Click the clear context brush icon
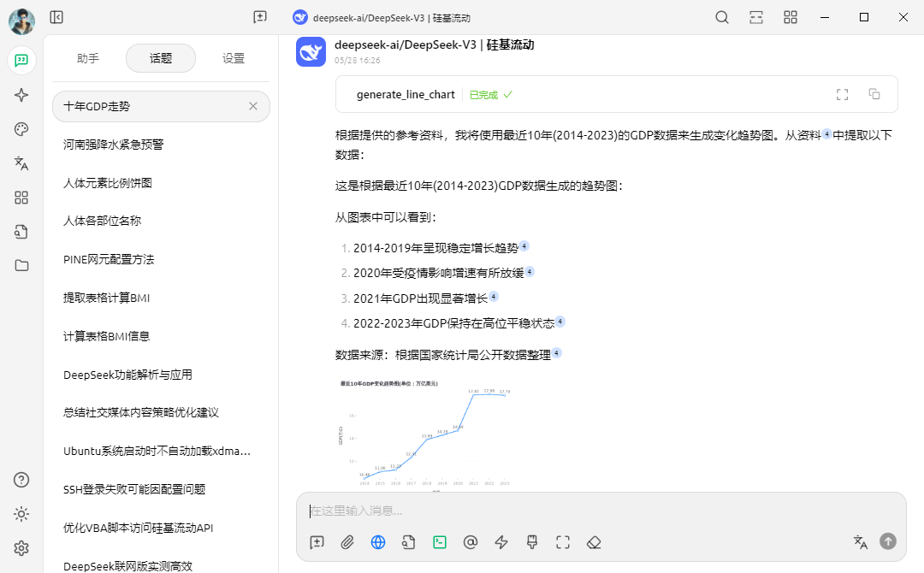The image size is (924, 573). pyautogui.click(x=532, y=542)
